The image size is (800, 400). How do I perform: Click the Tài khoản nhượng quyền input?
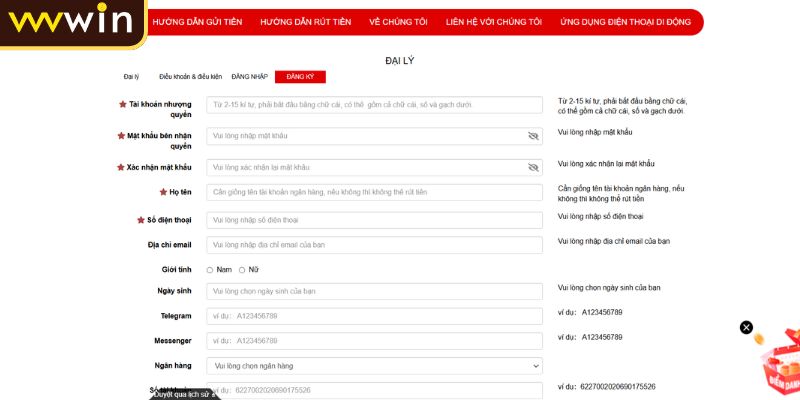coord(375,105)
